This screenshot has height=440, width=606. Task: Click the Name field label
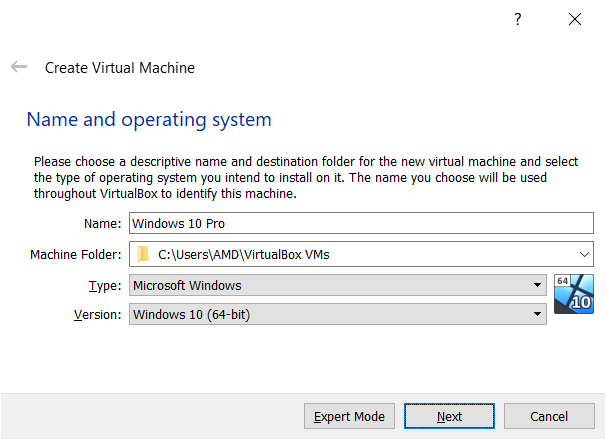103,224
